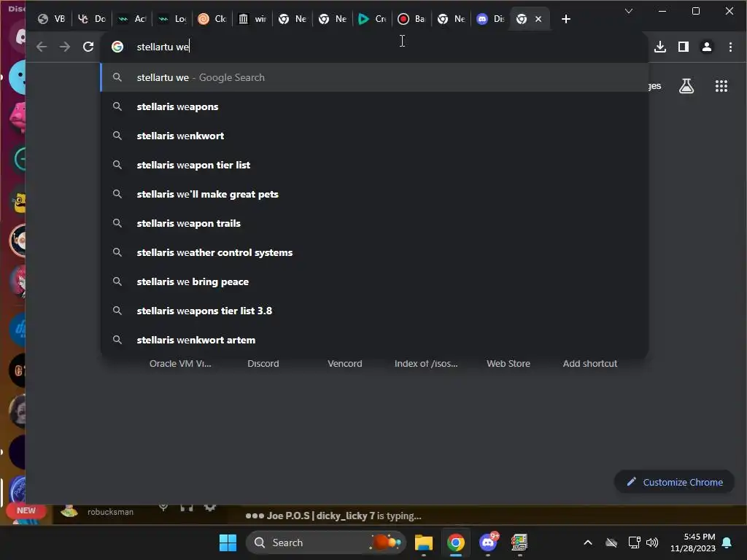The image size is (747, 560).
Task: Select 'stellaris weather control systems' suggestion
Action: 374,252
